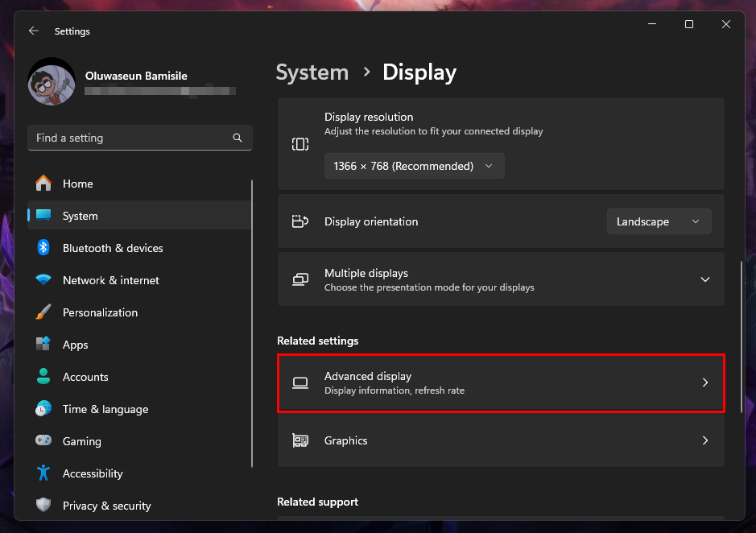This screenshot has width=756, height=533.
Task: Open Time & language settings
Action: [105, 409]
